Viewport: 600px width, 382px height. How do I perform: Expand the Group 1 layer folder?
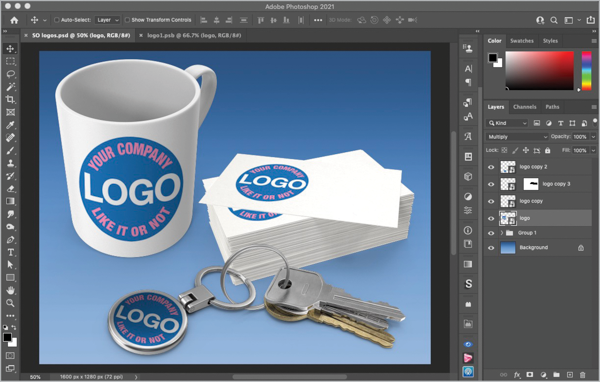pos(502,233)
